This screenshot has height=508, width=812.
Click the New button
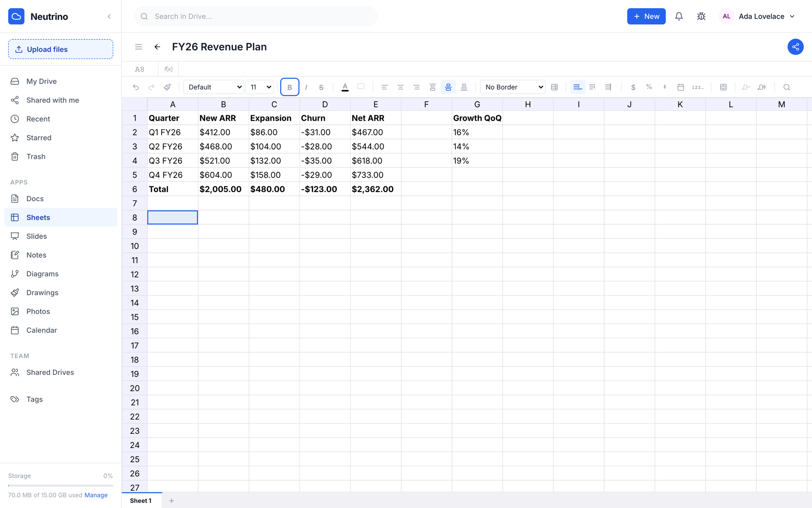tap(646, 16)
